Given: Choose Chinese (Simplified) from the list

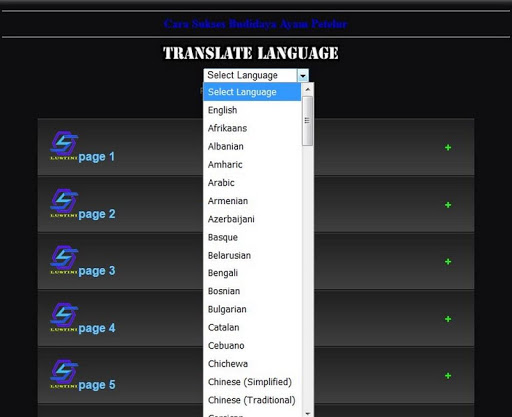Looking at the screenshot, I should (252, 382).
